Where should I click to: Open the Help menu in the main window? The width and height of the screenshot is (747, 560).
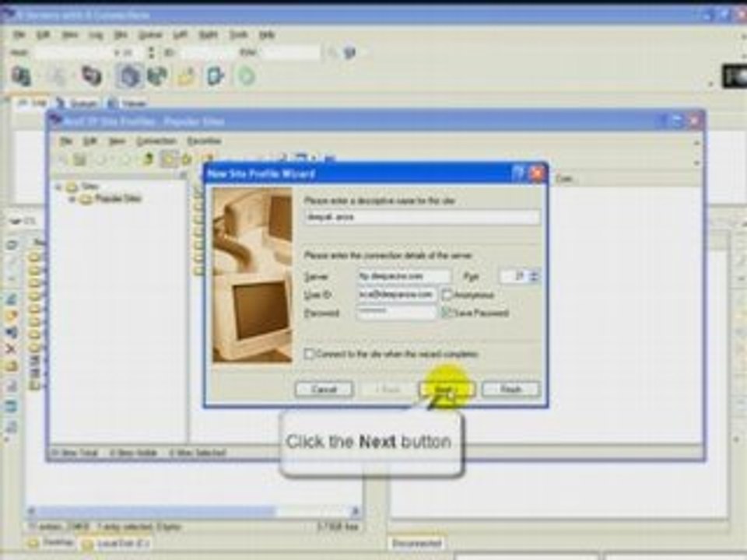(267, 35)
